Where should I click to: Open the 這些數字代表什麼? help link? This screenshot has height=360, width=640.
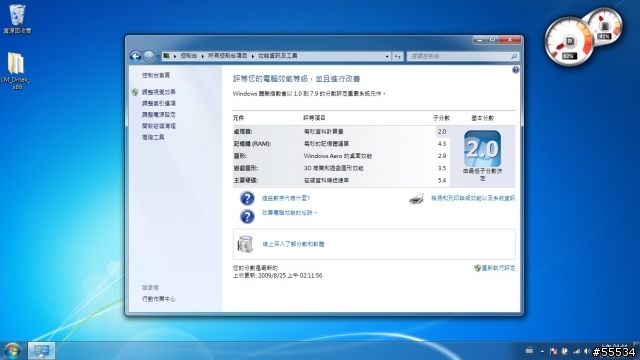286,198
